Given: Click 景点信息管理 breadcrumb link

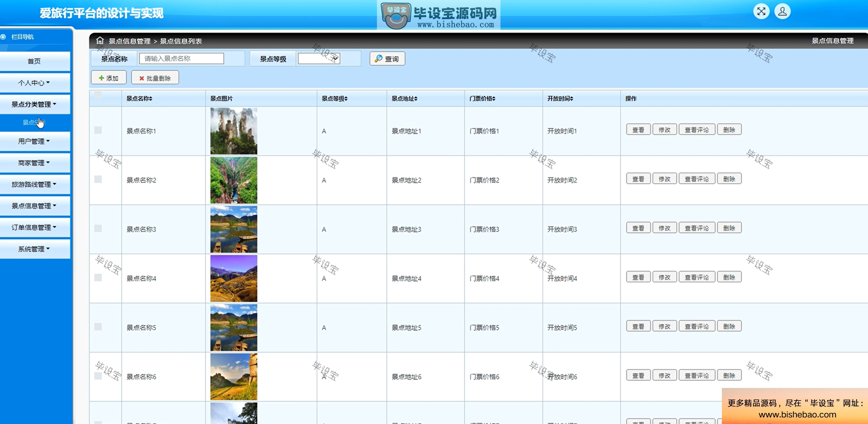Looking at the screenshot, I should click(130, 41).
